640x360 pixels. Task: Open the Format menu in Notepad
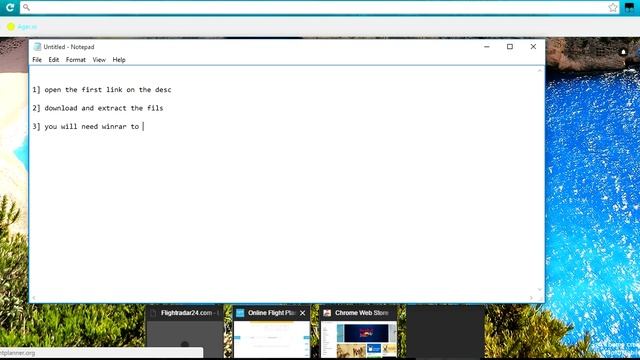coord(76,60)
